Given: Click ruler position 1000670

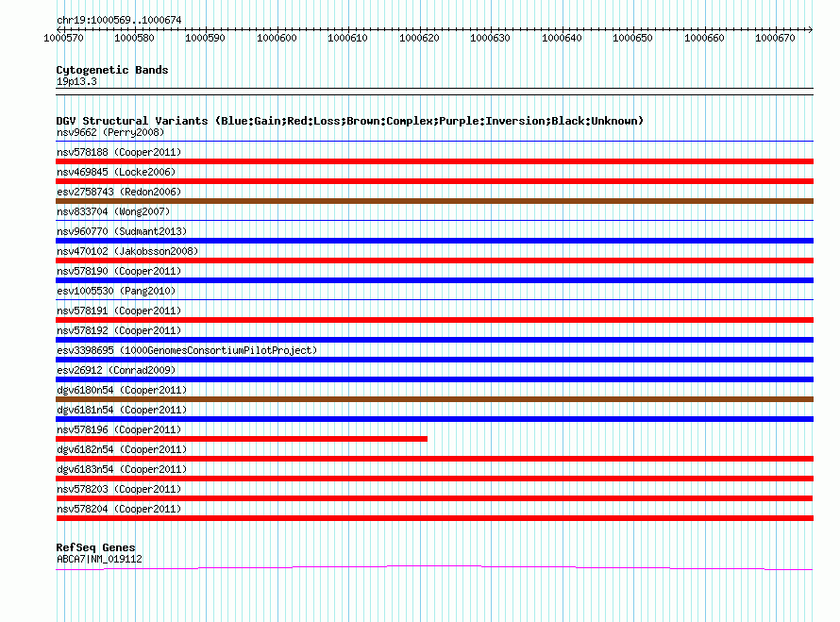Looking at the screenshot, I should (x=775, y=38).
